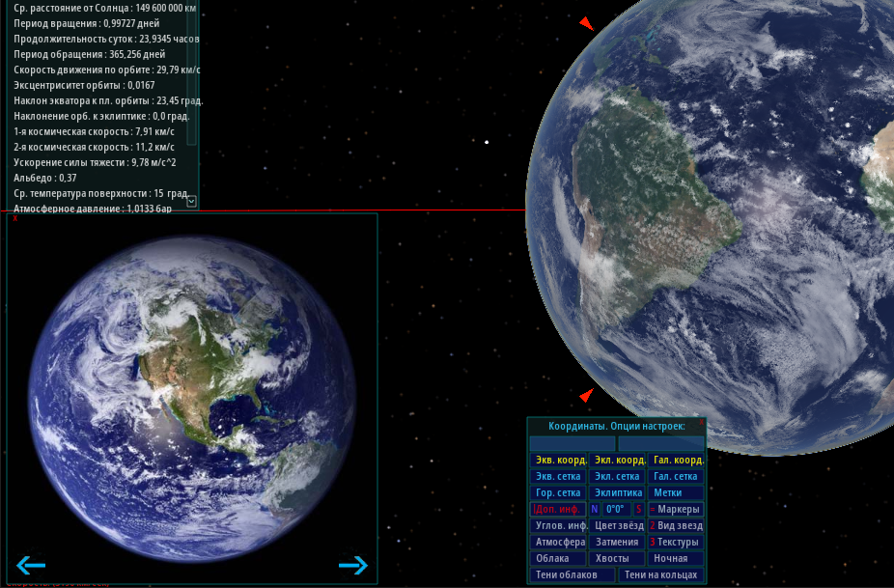Click the Earth thumbnail in the viewer
Screen dimensions: 894x588
point(192,399)
